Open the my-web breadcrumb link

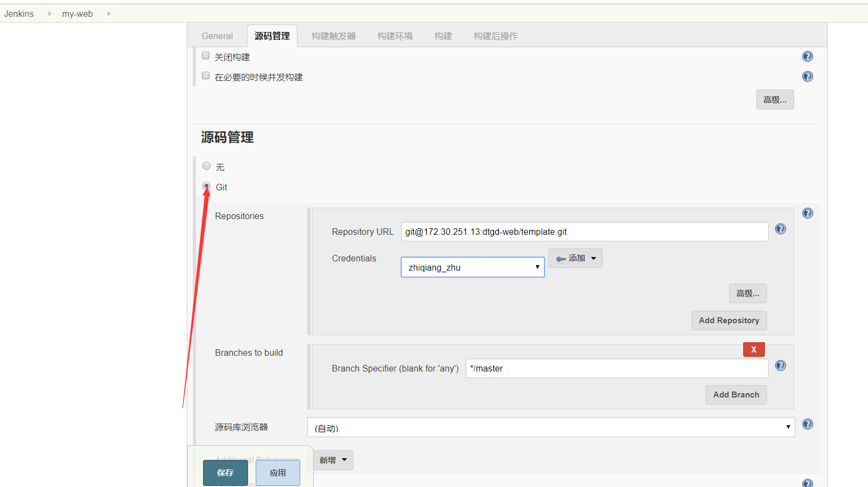point(77,14)
